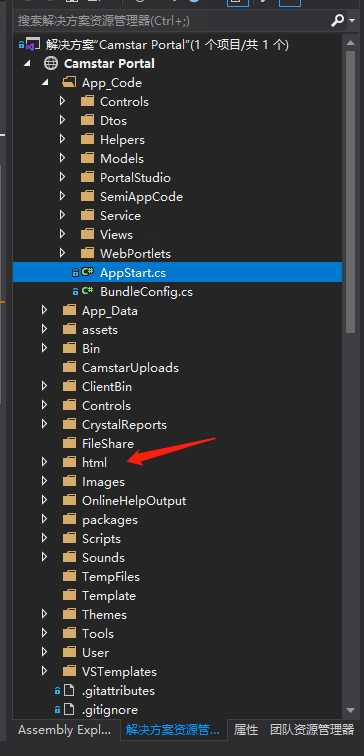Click the solution icon beside 解决方案"Camstar Portal"
The width and height of the screenshot is (364, 756).
32,45
